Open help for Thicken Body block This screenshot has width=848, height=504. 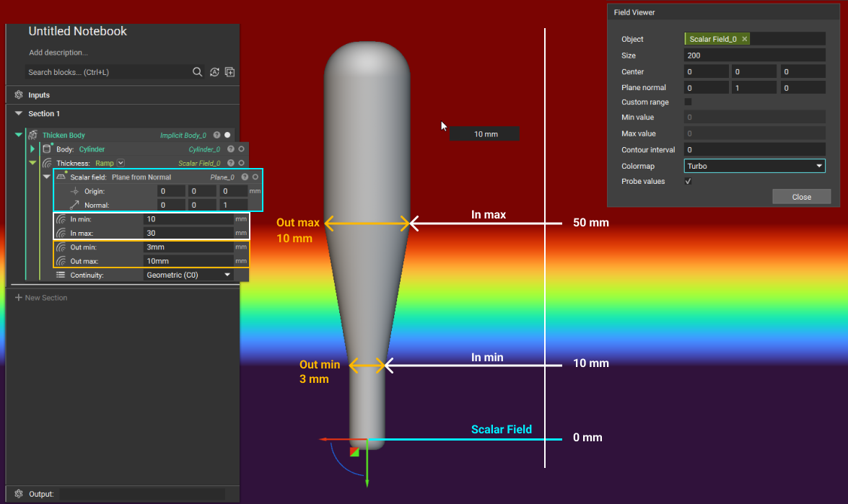(217, 135)
